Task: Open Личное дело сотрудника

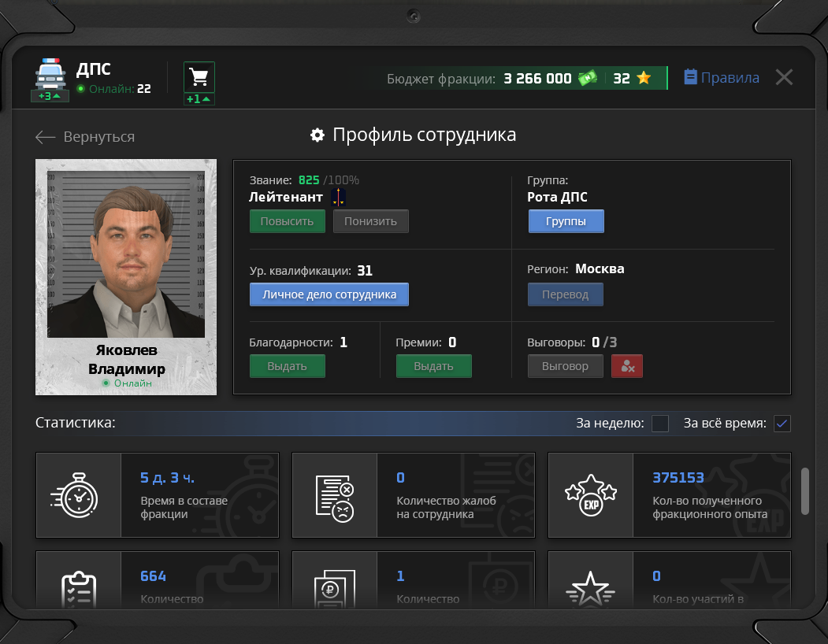Action: 329,294
